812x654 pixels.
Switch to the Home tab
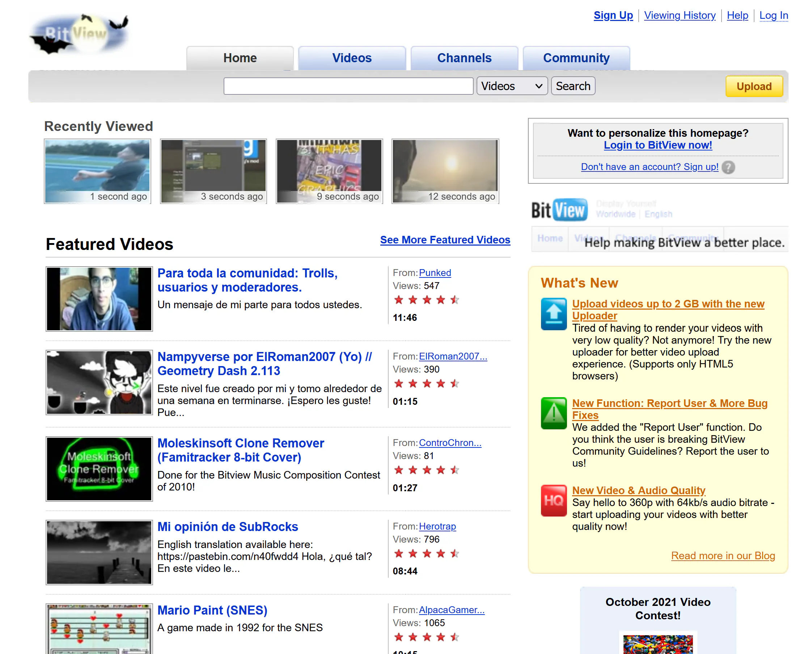pos(240,58)
